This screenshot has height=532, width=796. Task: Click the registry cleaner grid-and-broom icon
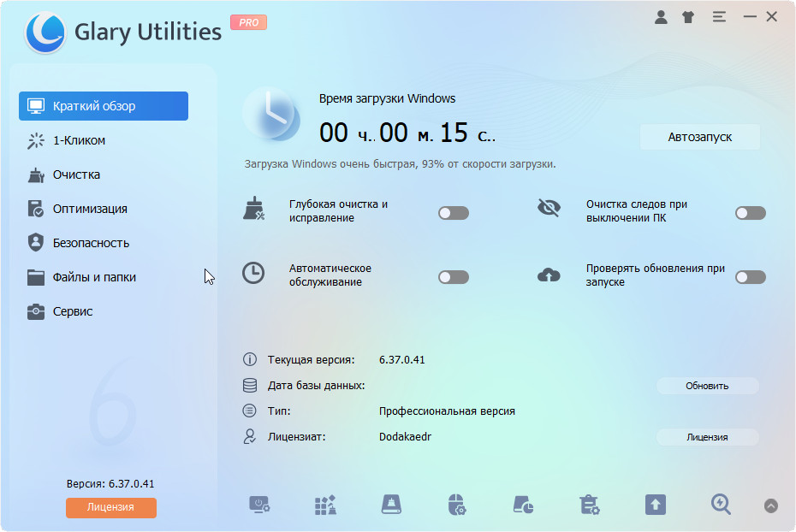pyautogui.click(x=325, y=505)
